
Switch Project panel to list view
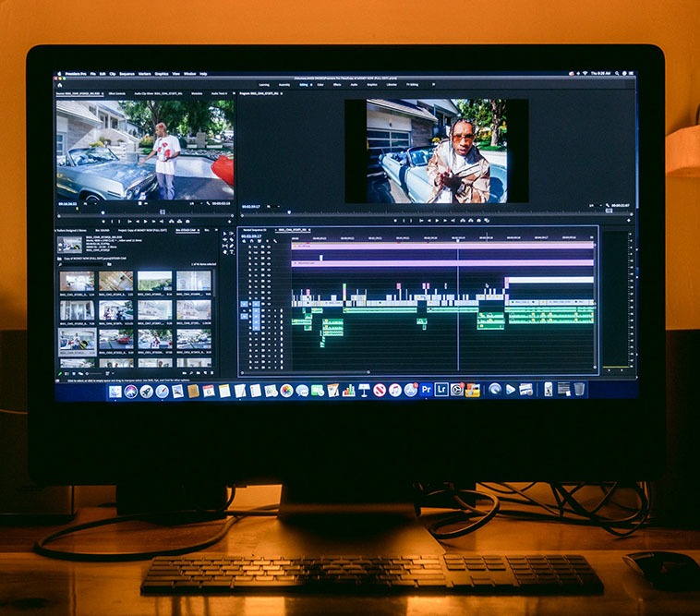pyautogui.click(x=66, y=373)
